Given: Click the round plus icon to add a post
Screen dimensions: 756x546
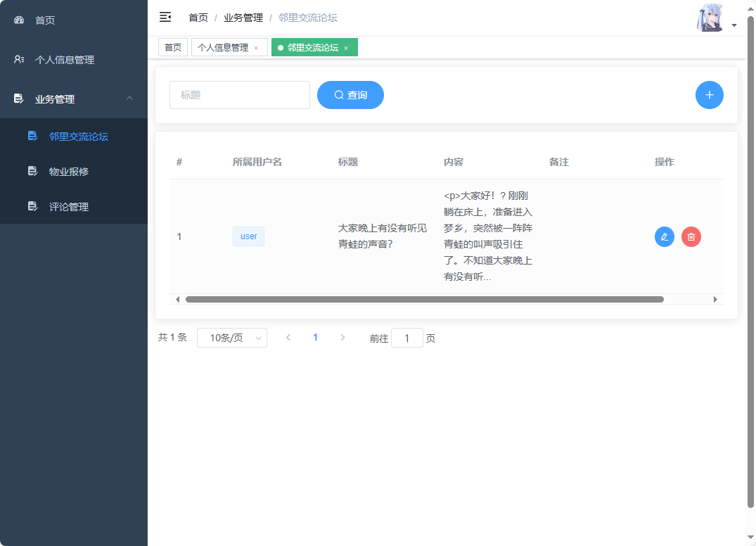Looking at the screenshot, I should tap(709, 94).
